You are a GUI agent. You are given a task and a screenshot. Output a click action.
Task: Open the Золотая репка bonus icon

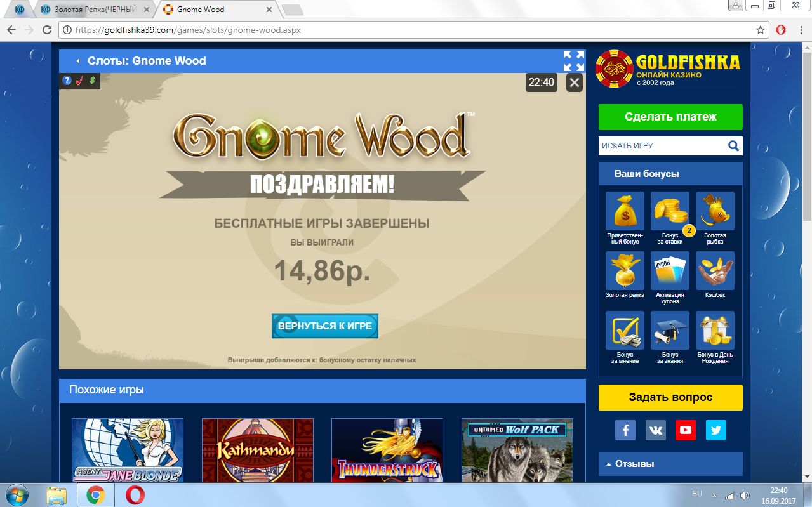625,271
